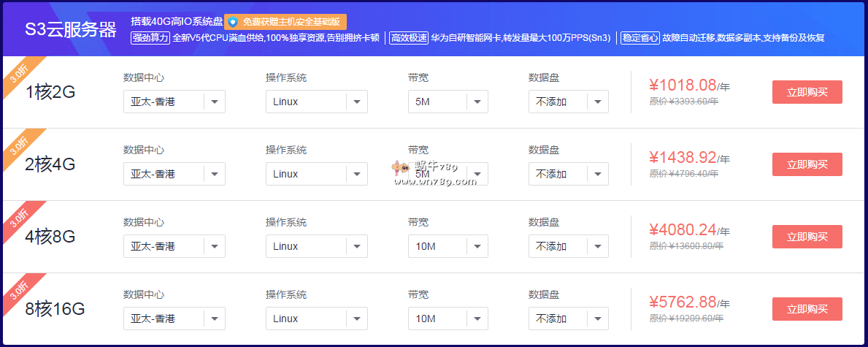
Task: Open the 数据中心 dropdown for 2核4G
Action: point(174,174)
